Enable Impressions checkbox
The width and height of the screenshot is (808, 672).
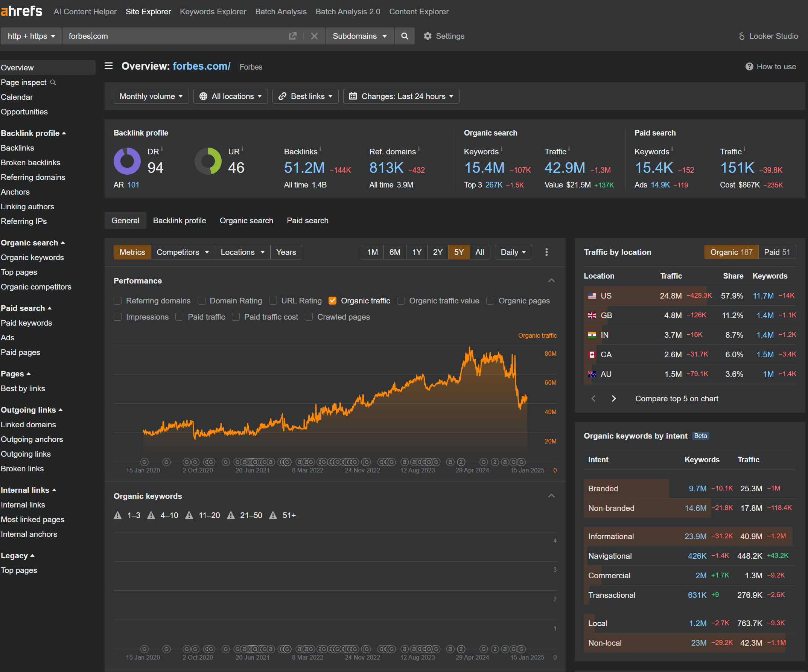coord(118,317)
